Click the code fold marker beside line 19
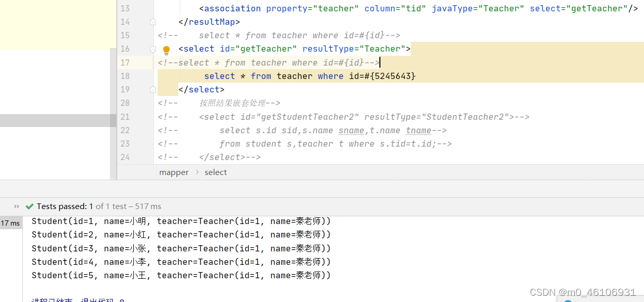This screenshot has width=644, height=302. tap(152, 89)
